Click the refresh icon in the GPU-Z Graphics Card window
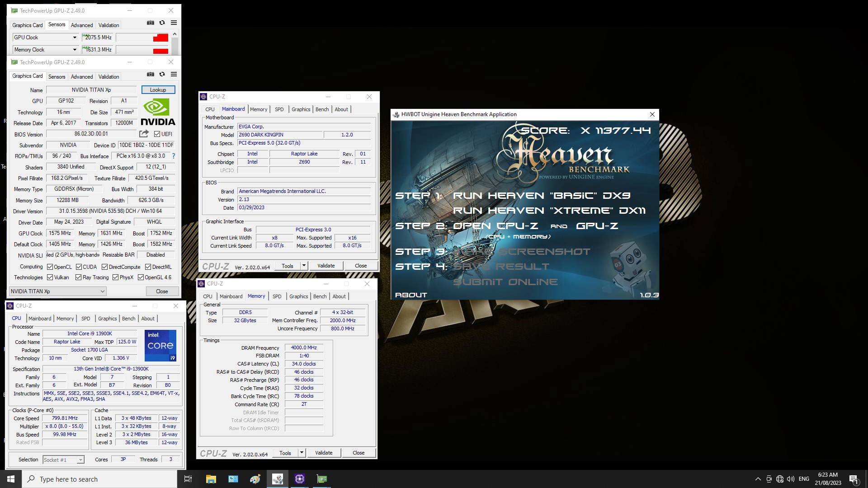 click(x=162, y=74)
